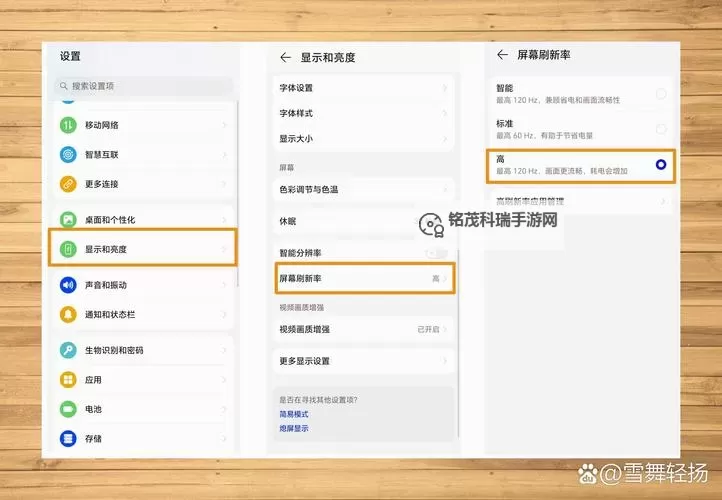The height and width of the screenshot is (500, 722).
Task: Go back from 屏幕刷新率 page
Action: (502, 55)
